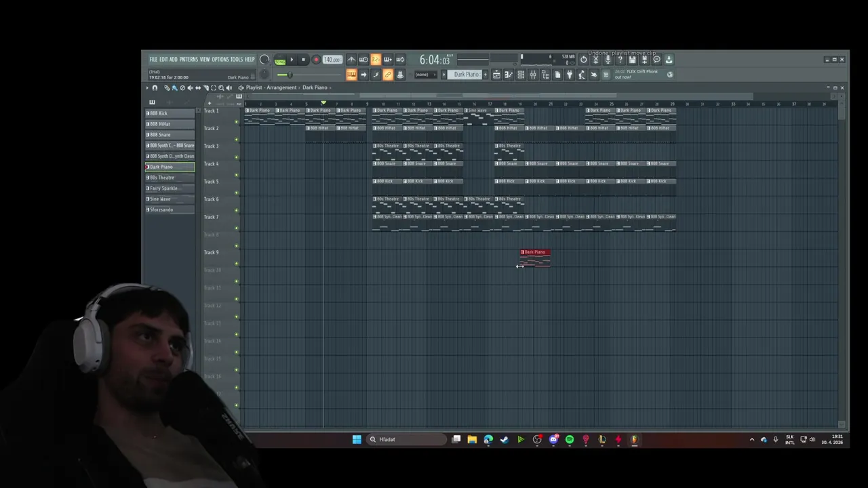Click the red Dark Piano clip on Track 9
Image resolution: width=868 pixels, height=488 pixels.
535,258
